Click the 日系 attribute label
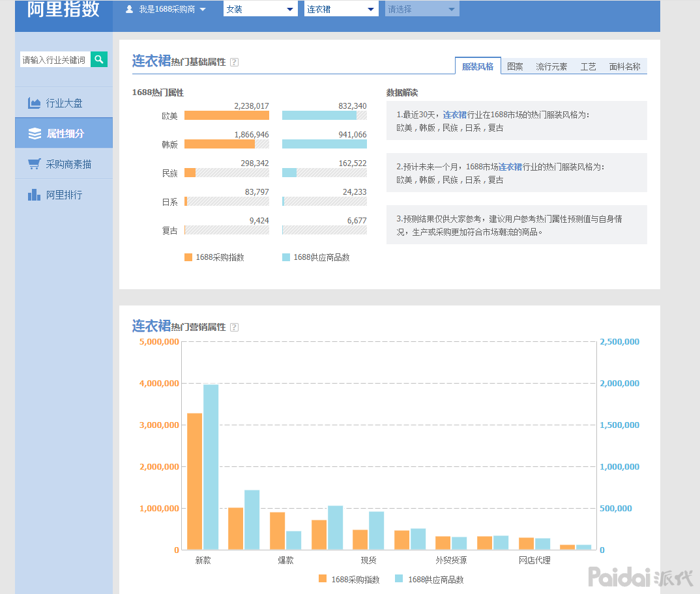700x594 pixels. [x=169, y=202]
